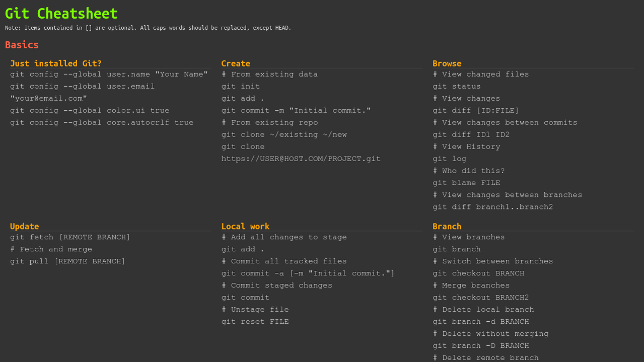Click the git status command text
This screenshot has height=362, width=644.
(x=456, y=87)
